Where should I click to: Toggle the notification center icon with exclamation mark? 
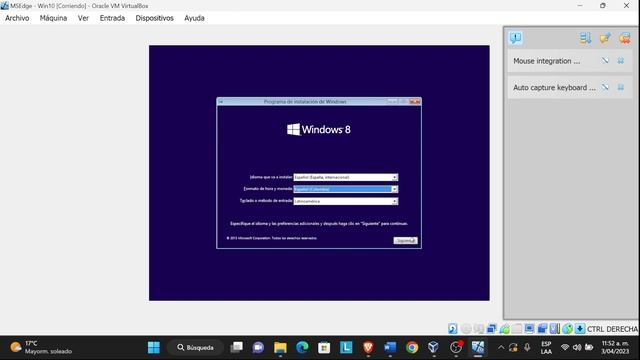(516, 38)
